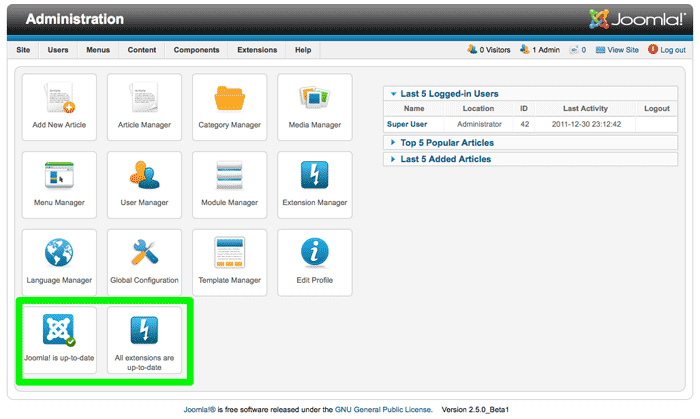Open the Menus menu
The width and height of the screenshot is (700, 419).
(x=98, y=50)
